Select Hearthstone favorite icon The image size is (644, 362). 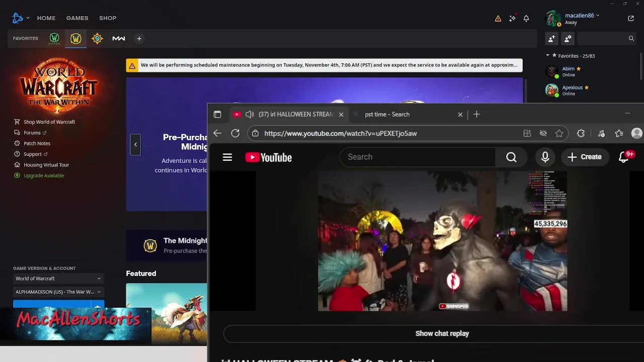(x=97, y=38)
